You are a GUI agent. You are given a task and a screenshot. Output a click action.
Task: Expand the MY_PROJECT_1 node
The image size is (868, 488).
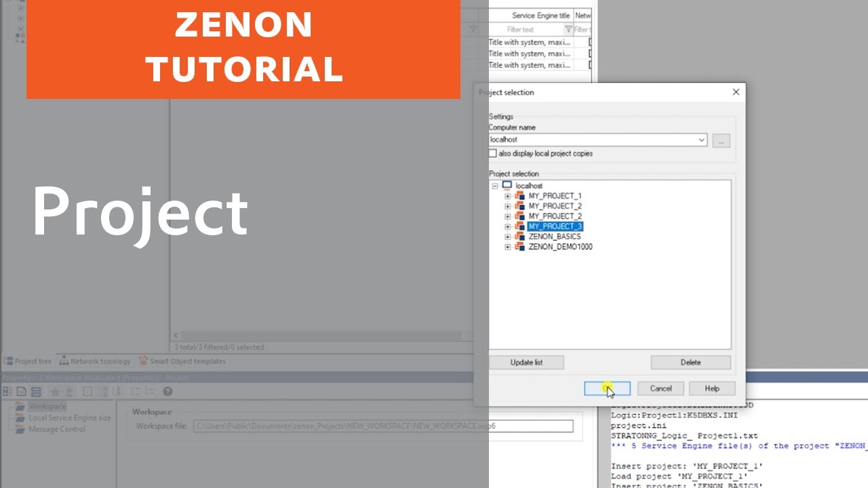[x=508, y=196]
